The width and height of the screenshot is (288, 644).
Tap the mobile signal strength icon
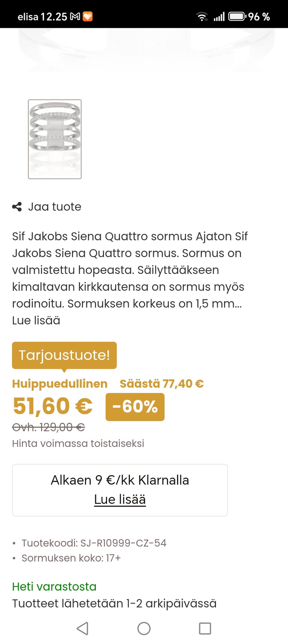coord(219,17)
